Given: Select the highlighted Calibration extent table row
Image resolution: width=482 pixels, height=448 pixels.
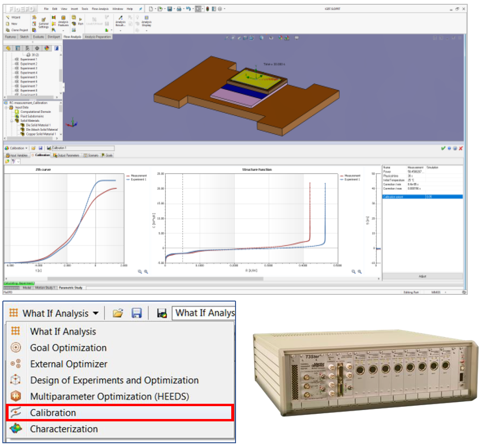Looking at the screenshot, I should [x=423, y=196].
